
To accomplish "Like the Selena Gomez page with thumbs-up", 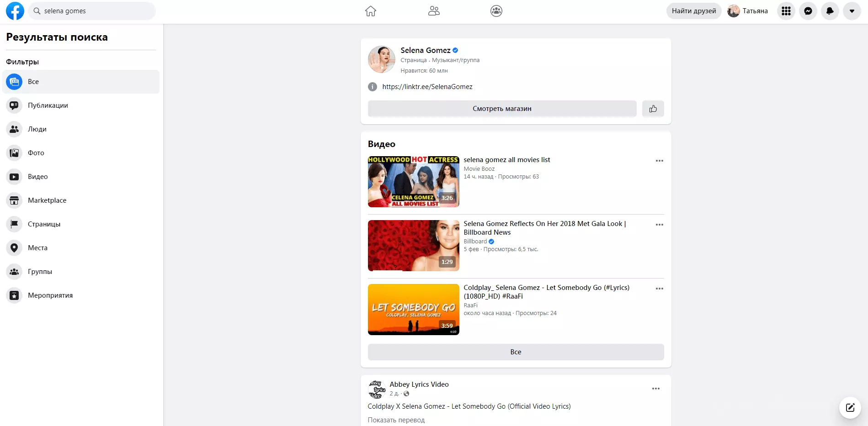I will 653,109.
